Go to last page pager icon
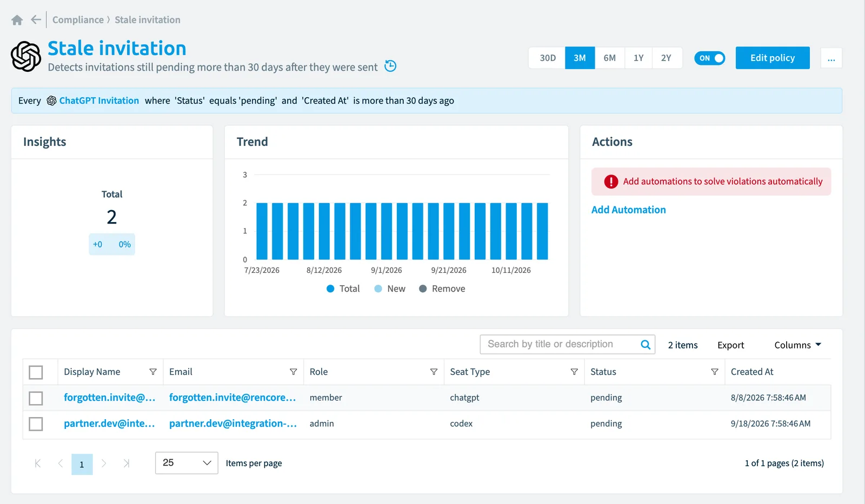Image resolution: width=865 pixels, height=504 pixels. click(x=126, y=463)
